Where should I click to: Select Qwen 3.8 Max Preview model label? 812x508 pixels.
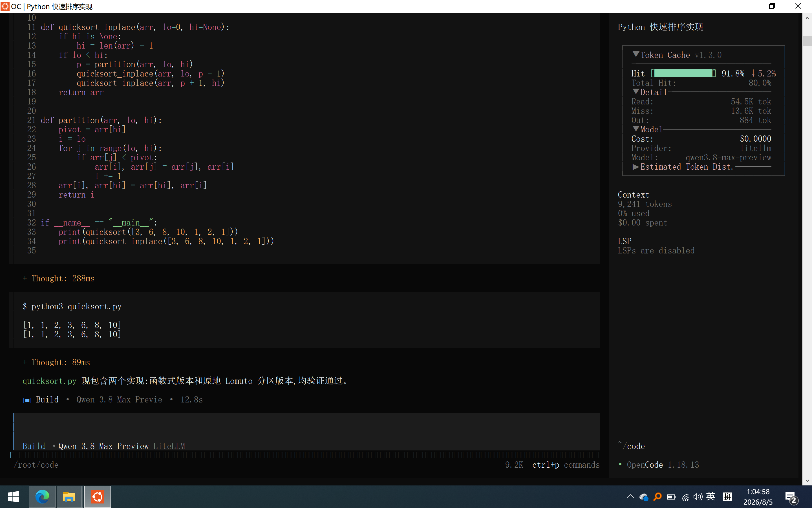[x=103, y=446]
